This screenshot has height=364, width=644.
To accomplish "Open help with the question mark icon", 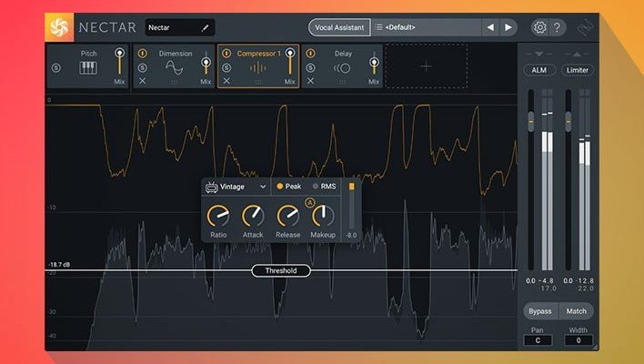I will [x=558, y=27].
